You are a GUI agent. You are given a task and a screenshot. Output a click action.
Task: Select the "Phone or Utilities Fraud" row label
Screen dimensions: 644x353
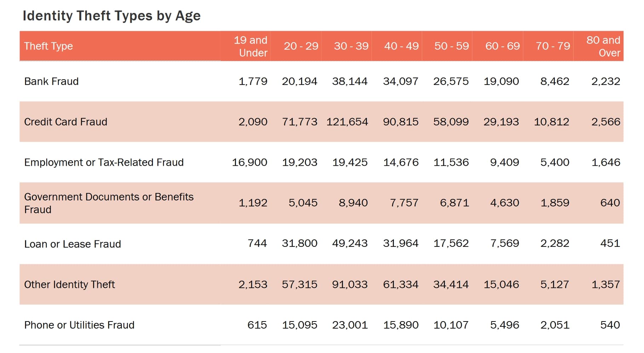click(79, 325)
